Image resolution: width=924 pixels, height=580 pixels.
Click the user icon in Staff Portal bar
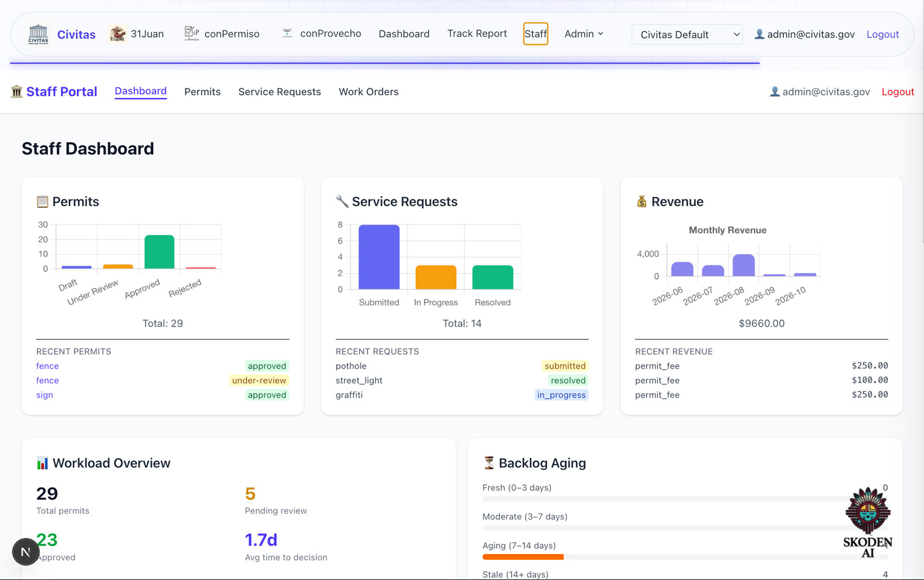[x=775, y=92]
